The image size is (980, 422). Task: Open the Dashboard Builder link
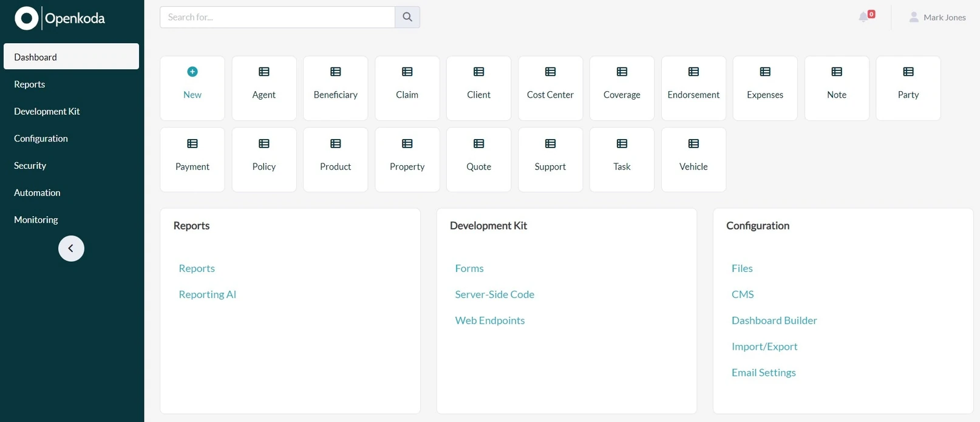[x=774, y=321]
